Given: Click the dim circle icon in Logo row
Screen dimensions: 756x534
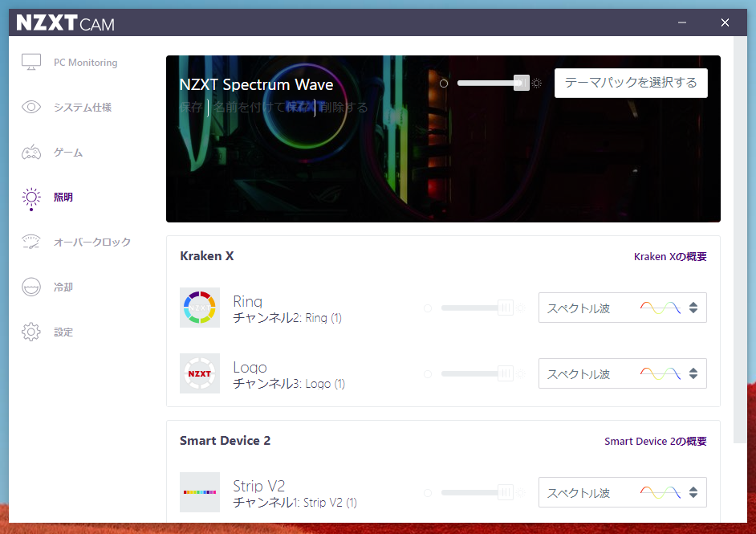Looking at the screenshot, I should (x=428, y=374).
